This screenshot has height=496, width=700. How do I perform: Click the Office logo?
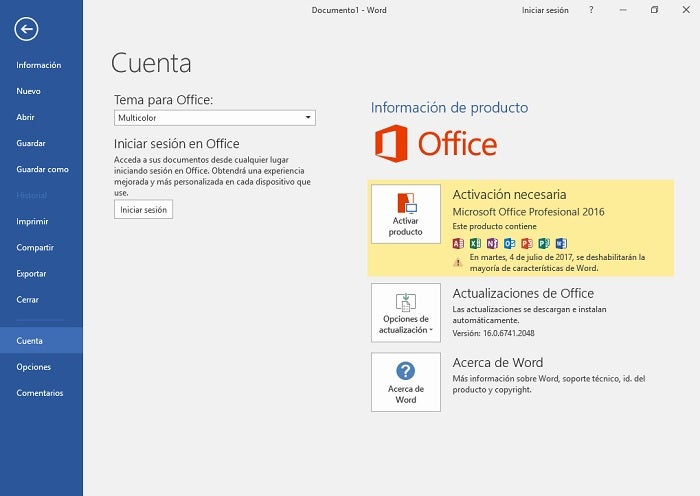[436, 143]
